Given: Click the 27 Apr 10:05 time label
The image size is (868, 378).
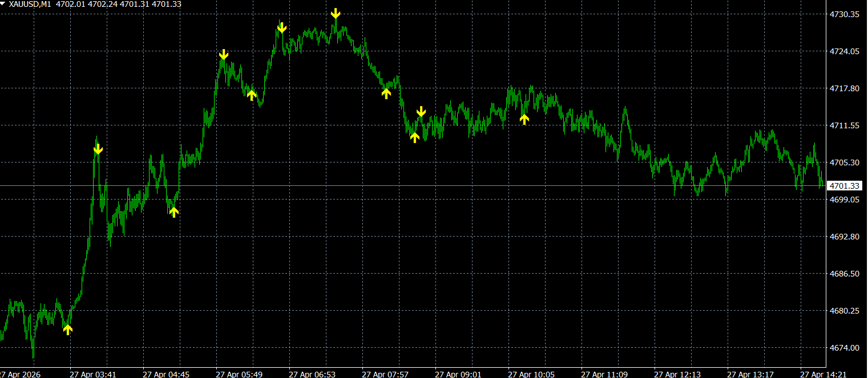Looking at the screenshot, I should click(531, 375).
